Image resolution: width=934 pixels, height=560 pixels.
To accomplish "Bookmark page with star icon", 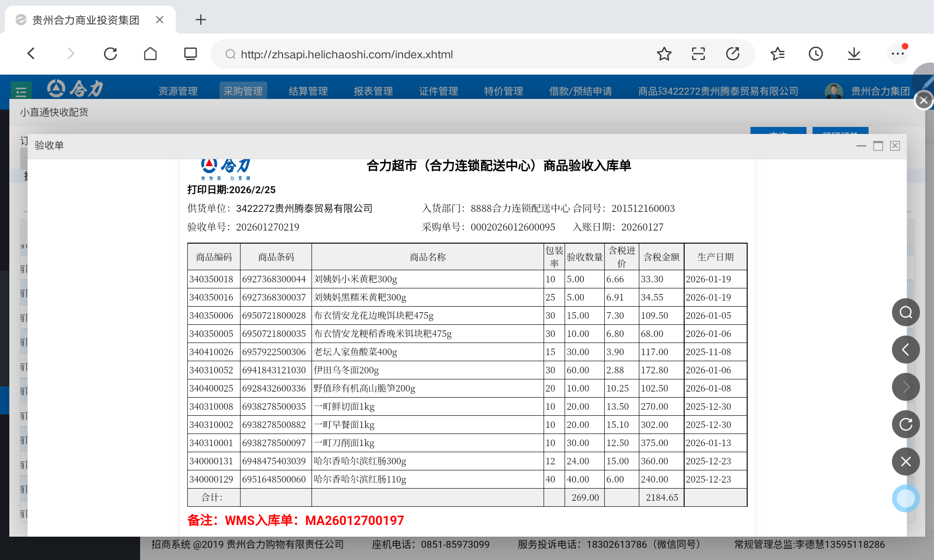I will (664, 54).
